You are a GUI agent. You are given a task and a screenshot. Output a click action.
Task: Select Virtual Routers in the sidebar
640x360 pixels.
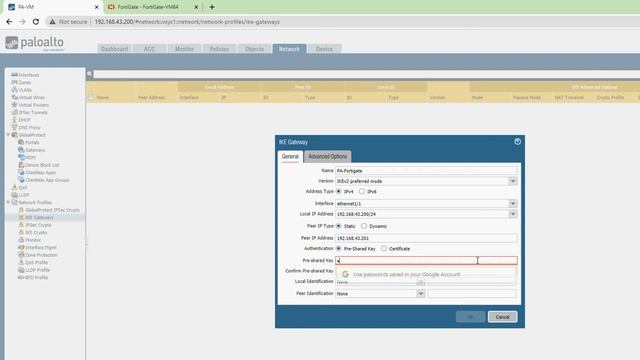[x=33, y=105]
